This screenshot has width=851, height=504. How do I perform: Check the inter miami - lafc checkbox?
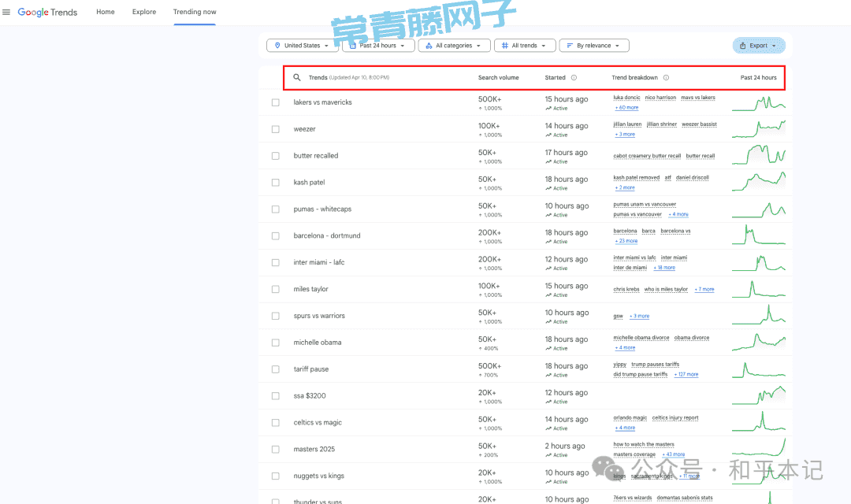click(276, 262)
